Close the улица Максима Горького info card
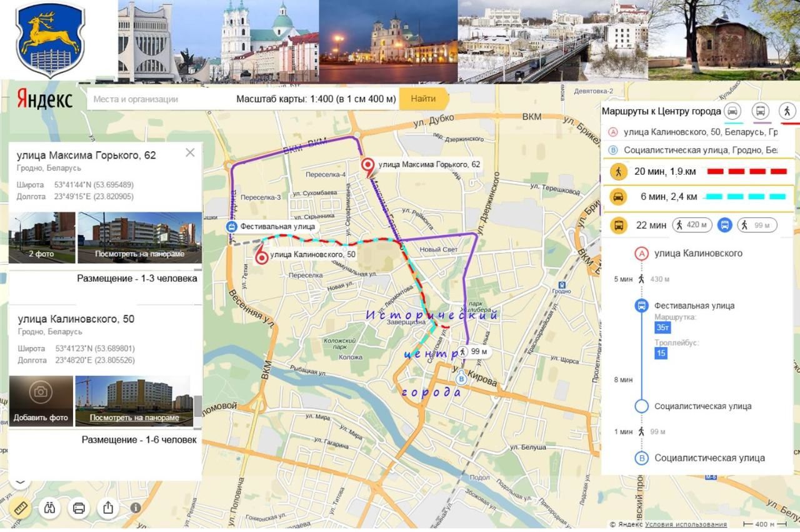This screenshot has width=800, height=532. [x=190, y=153]
